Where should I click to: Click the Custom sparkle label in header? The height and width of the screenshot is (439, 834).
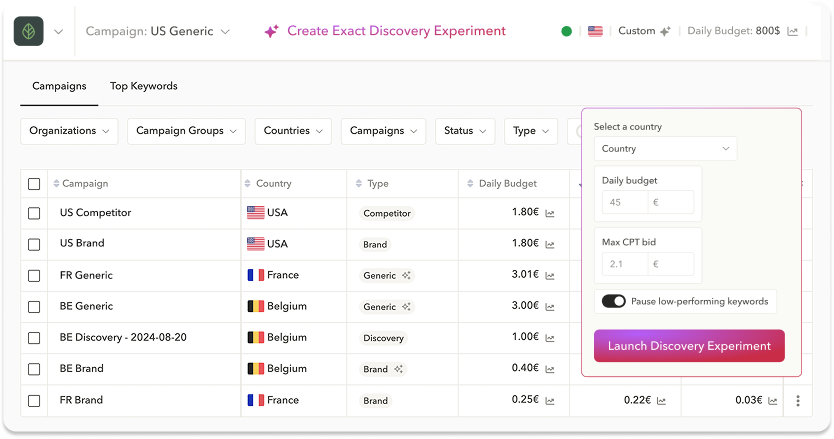(644, 31)
